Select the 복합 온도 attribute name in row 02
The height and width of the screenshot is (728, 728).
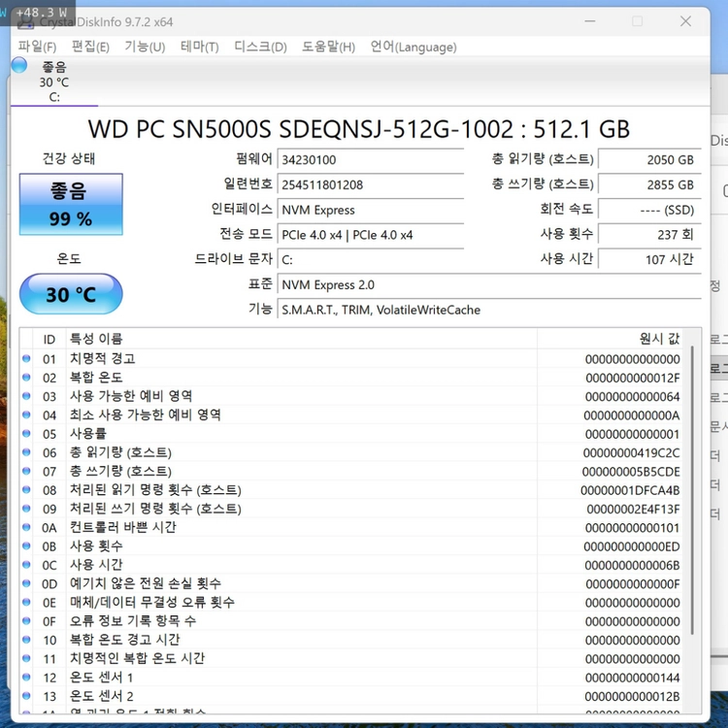[96, 377]
